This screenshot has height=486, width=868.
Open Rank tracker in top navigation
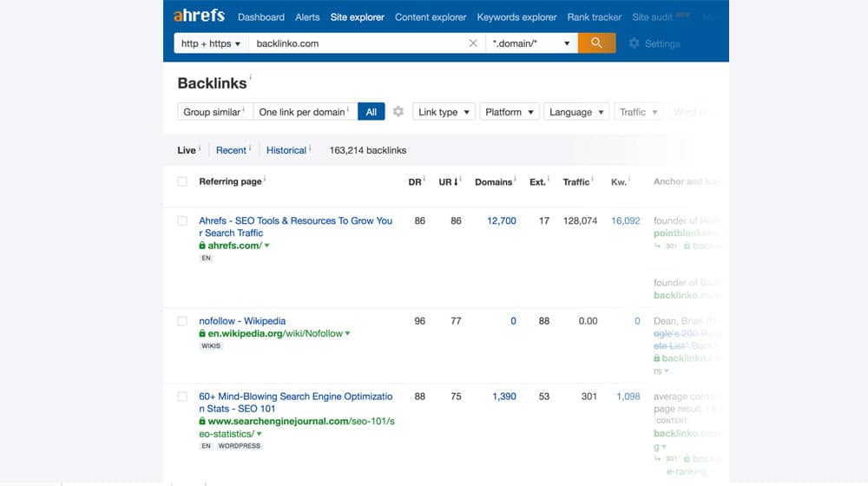click(594, 17)
